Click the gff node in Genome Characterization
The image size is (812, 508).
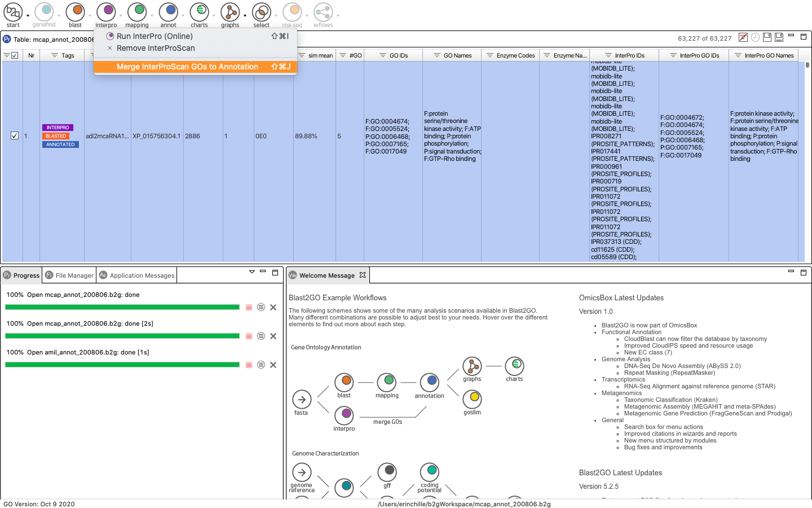[387, 472]
